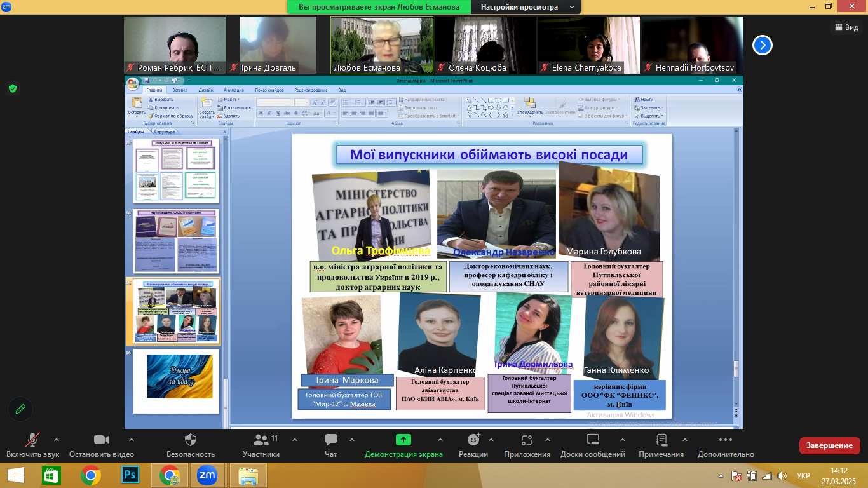Click the Вид view button
The width and height of the screenshot is (868, 488).
tap(846, 27)
